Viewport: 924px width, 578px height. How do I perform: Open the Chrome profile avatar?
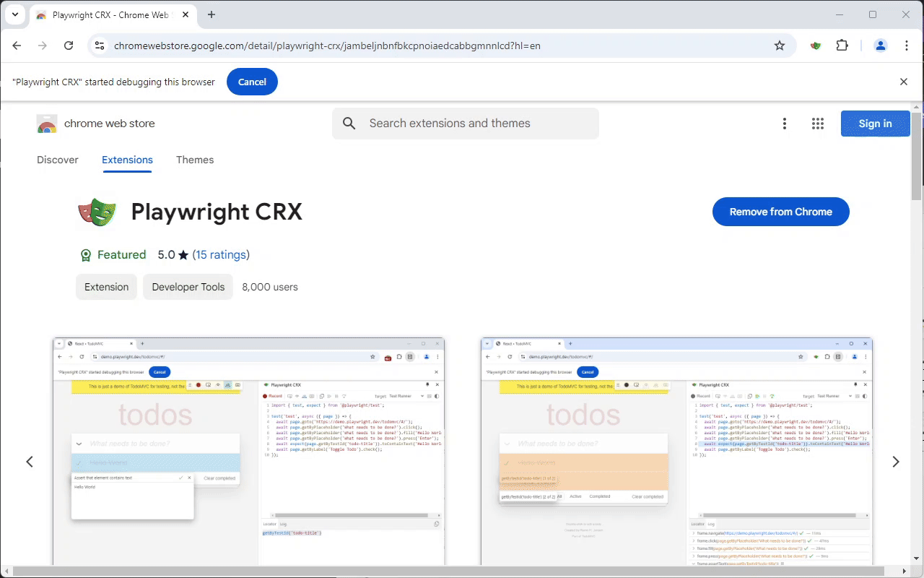(x=880, y=46)
